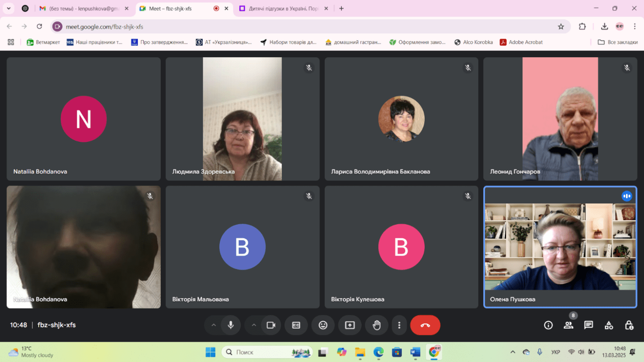Show the participants list
Image resolution: width=644 pixels, height=362 pixels.
point(568,325)
